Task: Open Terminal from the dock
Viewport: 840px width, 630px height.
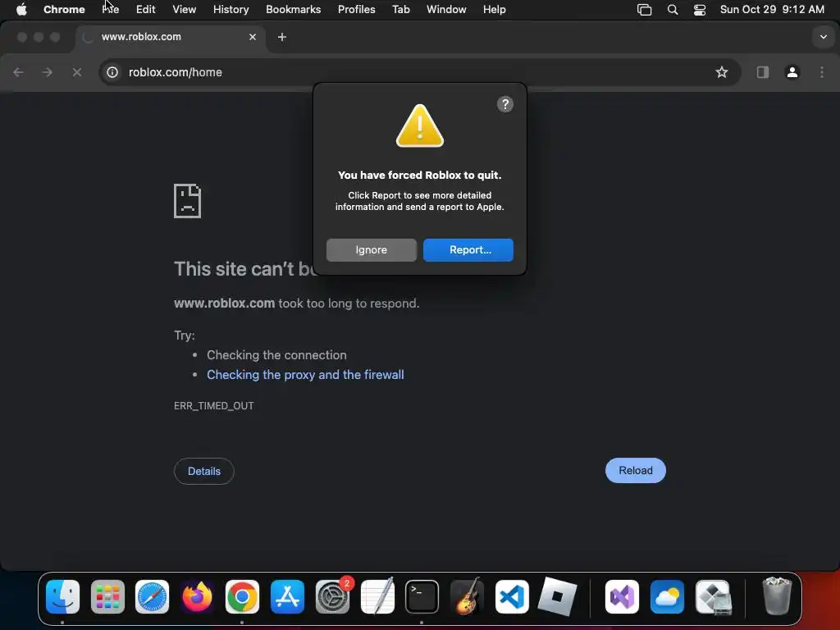Action: tap(422, 596)
